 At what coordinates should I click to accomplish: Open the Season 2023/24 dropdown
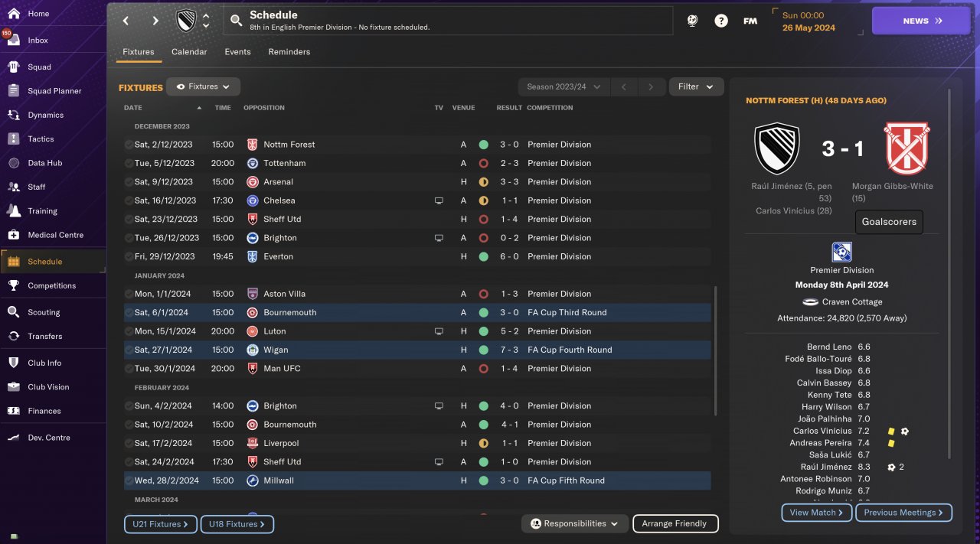[x=563, y=86]
